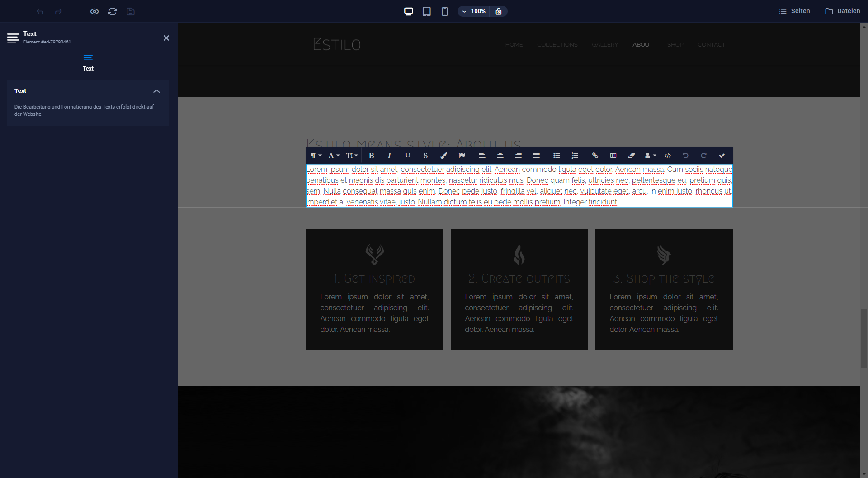This screenshot has width=868, height=478.
Task: Apply a bulleted unordered list
Action: click(x=557, y=156)
